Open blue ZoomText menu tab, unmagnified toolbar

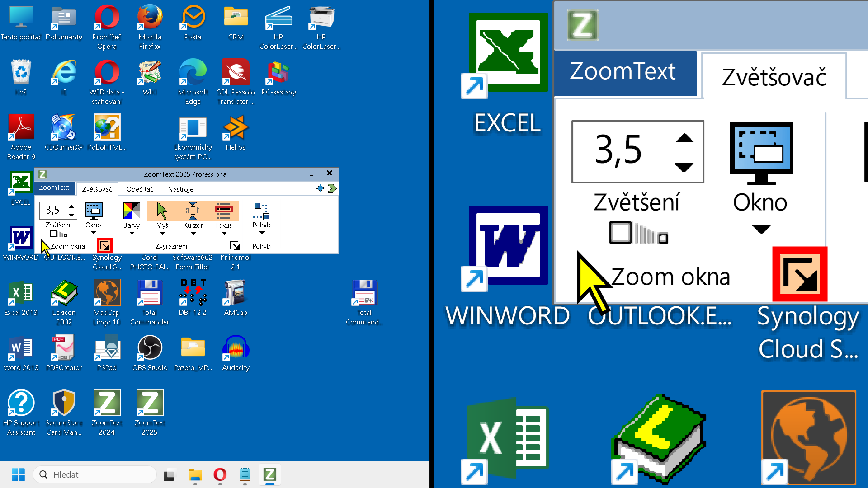[x=54, y=188]
